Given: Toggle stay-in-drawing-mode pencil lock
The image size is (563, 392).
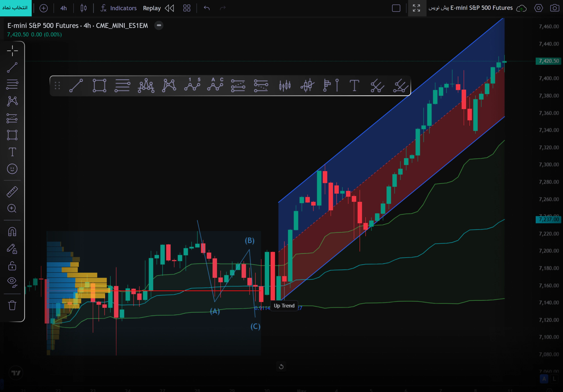Looking at the screenshot, I should [12, 249].
